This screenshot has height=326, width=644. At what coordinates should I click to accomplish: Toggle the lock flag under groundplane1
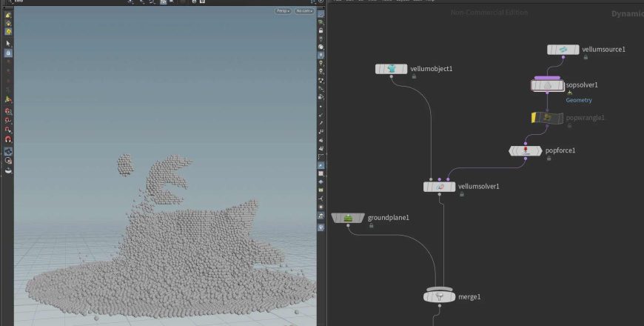pyautogui.click(x=371, y=225)
